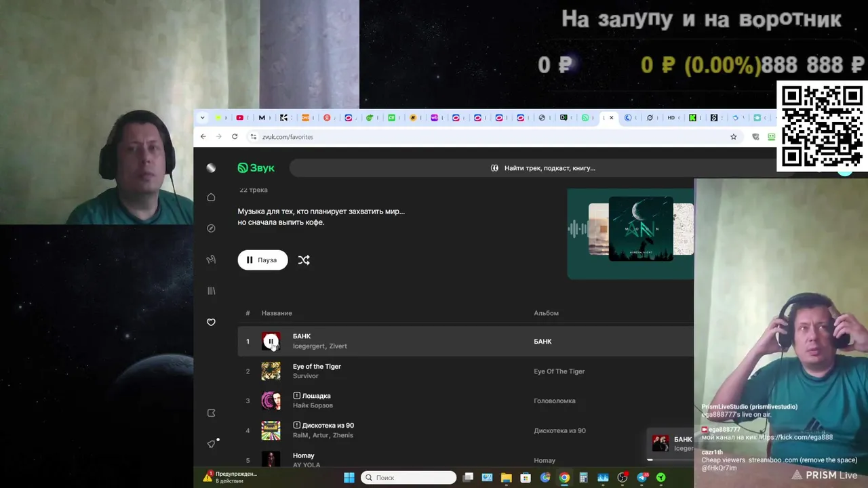The image size is (868, 488).
Task: Open the profile avatar orb in sidebar
Action: click(x=211, y=168)
